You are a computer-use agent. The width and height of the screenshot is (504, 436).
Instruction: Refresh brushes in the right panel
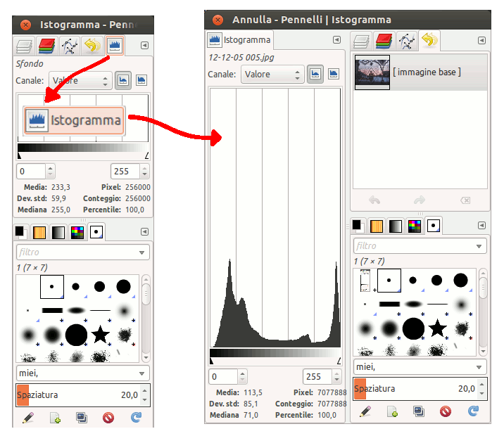473,411
